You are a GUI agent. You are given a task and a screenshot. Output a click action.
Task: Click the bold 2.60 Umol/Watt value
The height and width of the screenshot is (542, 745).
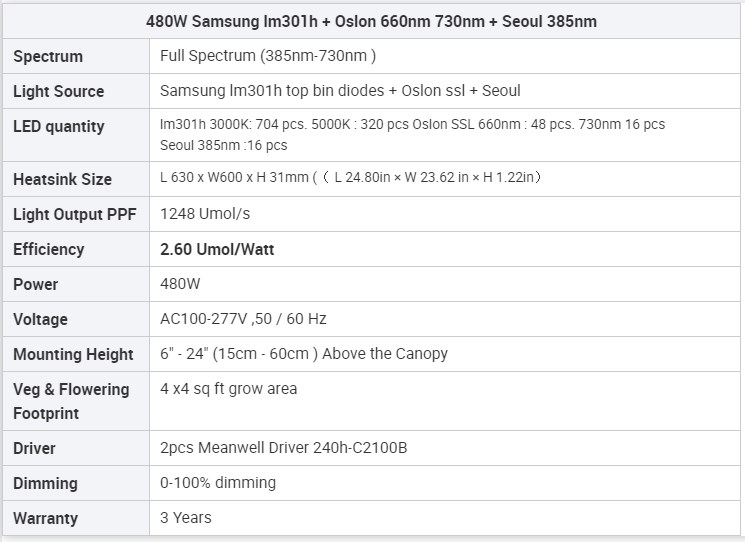tap(217, 249)
